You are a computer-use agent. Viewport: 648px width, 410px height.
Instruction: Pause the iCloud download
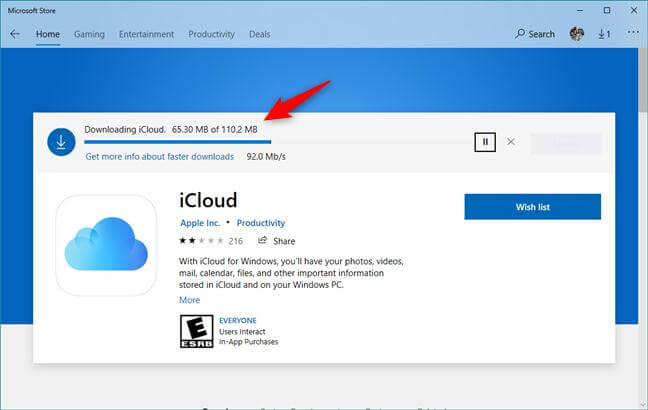(484, 142)
